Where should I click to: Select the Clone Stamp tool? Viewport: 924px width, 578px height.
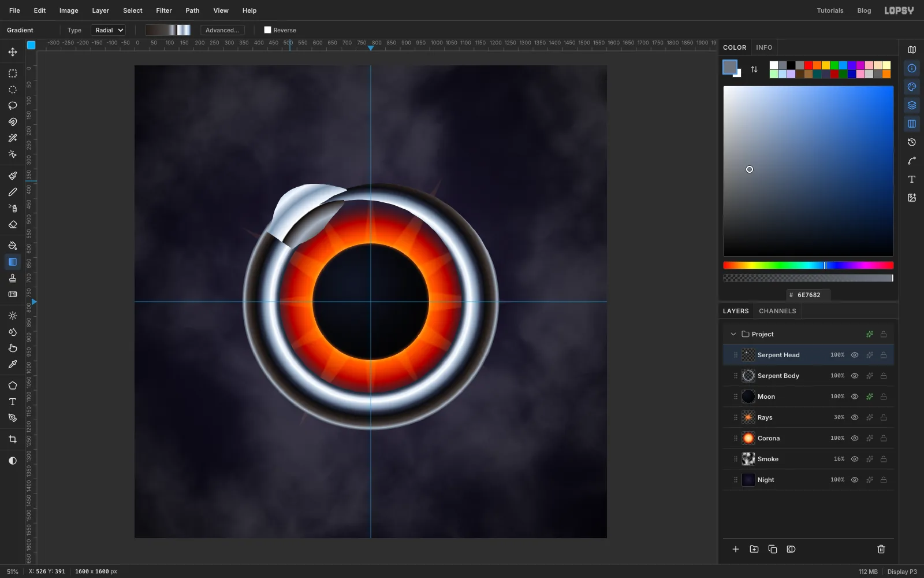(x=13, y=278)
